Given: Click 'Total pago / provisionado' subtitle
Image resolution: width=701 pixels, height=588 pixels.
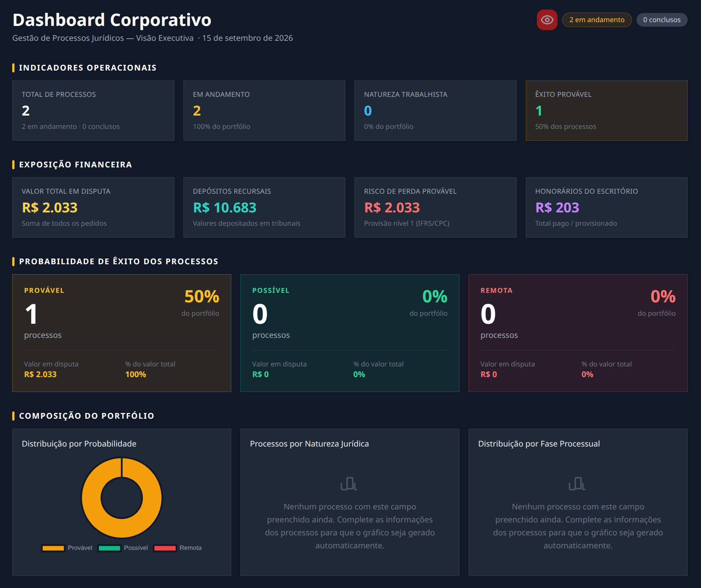Looking at the screenshot, I should coord(576,223).
